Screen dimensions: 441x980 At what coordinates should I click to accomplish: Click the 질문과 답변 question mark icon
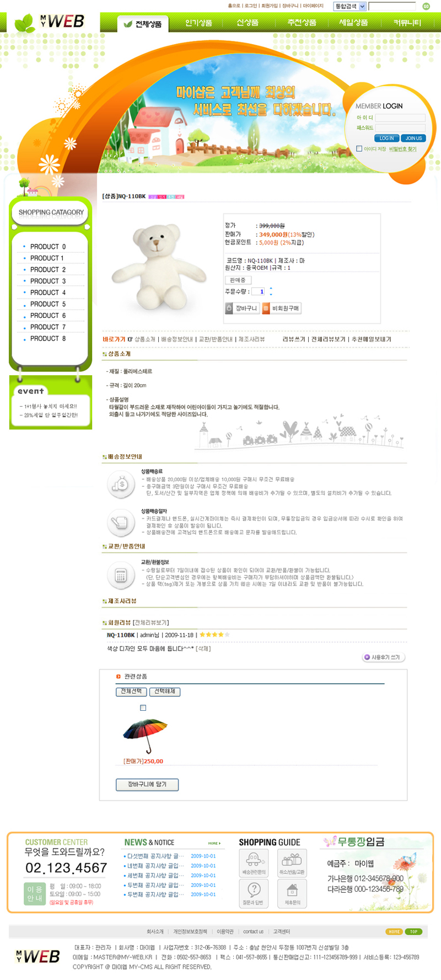click(254, 893)
